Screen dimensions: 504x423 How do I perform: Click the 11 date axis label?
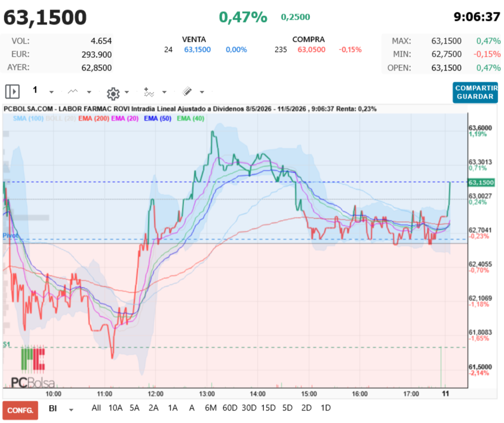445,393
